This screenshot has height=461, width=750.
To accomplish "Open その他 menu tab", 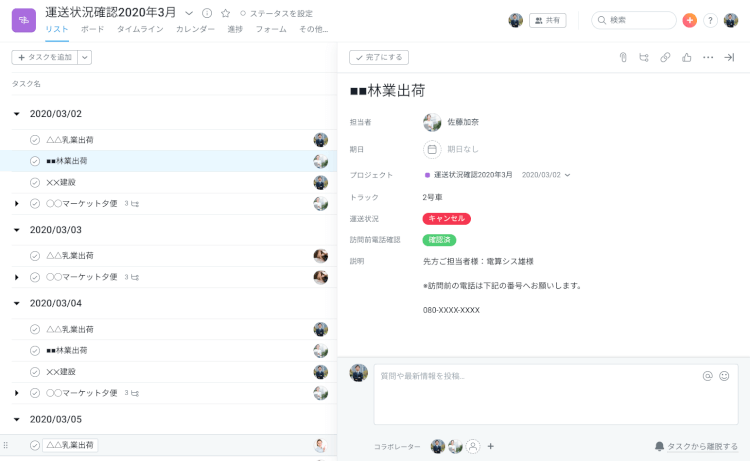I will tap(313, 29).
